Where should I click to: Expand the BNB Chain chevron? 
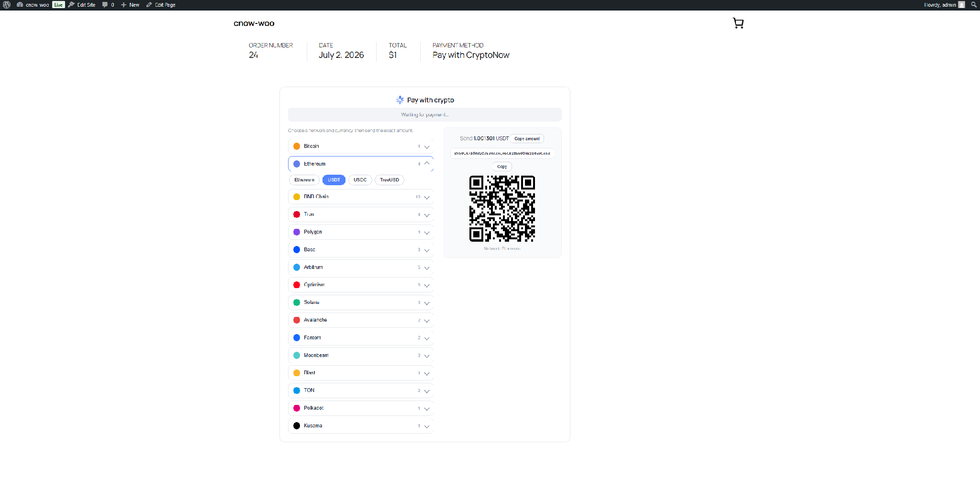(427, 197)
